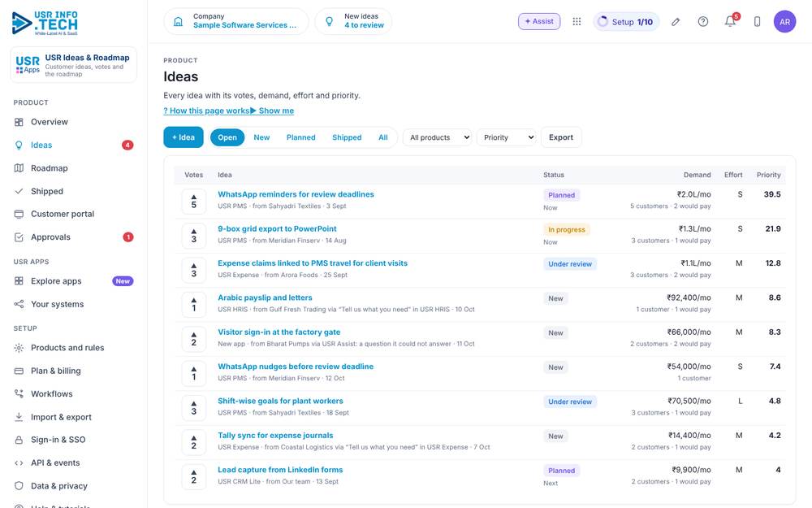This screenshot has height=508, width=812.
Task: Click the Priority column header
Action: click(768, 175)
